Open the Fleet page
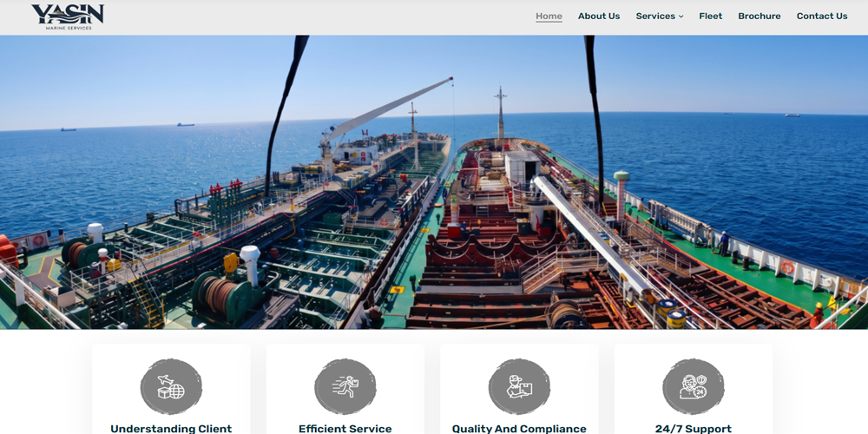Screen dimensions: 868x434 tap(710, 16)
